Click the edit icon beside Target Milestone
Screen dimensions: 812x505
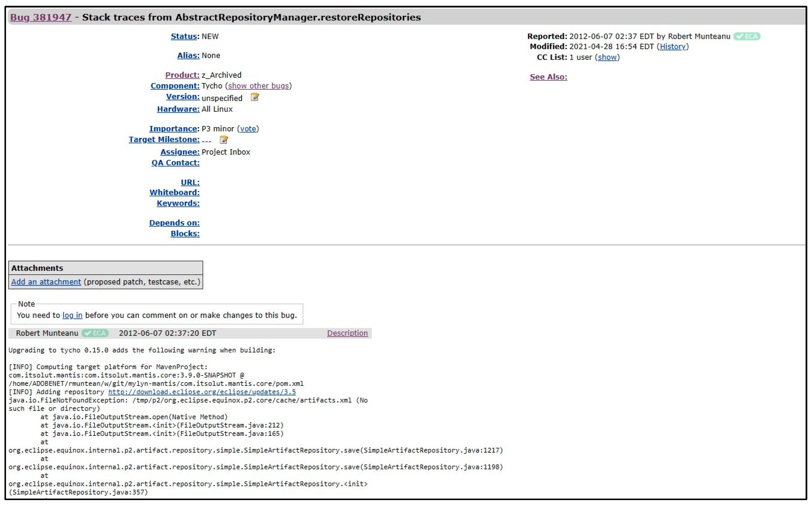click(x=224, y=140)
